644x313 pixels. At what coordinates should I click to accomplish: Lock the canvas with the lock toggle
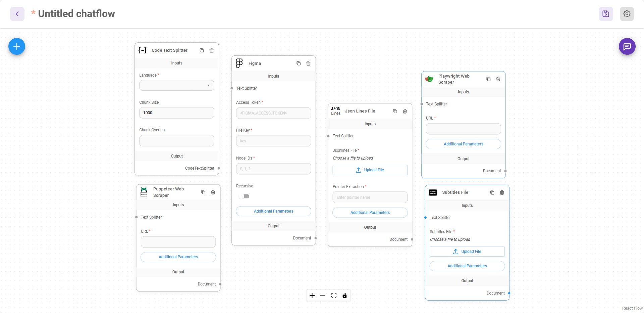click(x=344, y=295)
